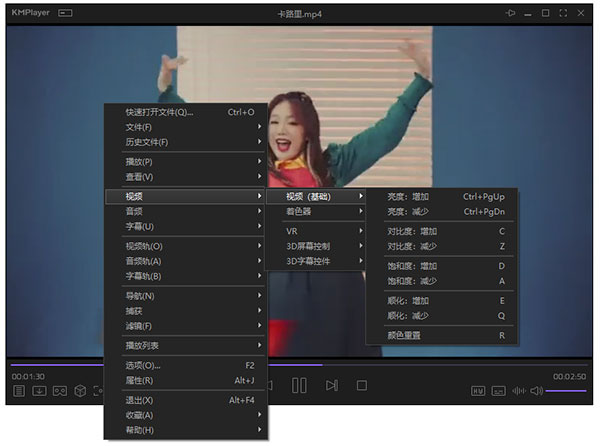
Task: Open 视频轨(O) submenu
Action: 186,246
